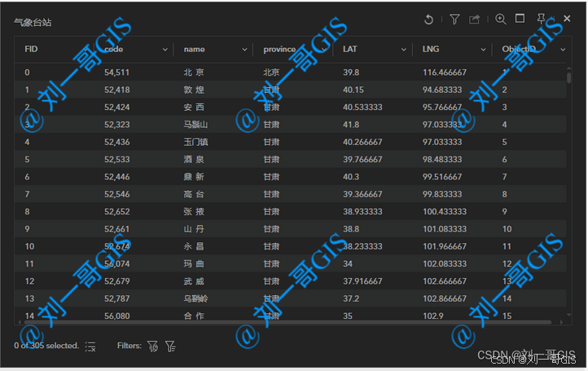This screenshot has height=371, width=588.
Task: Click LAT value 40.533333
Action: [x=362, y=107]
